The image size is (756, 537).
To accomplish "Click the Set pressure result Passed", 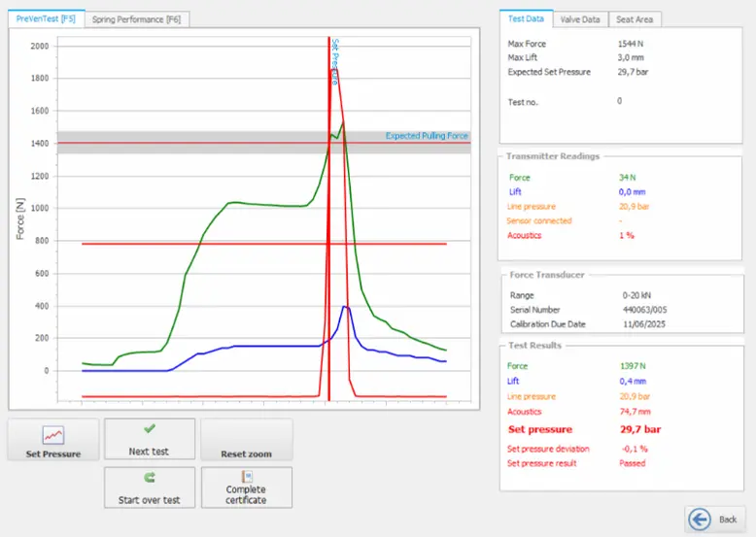I will click(x=633, y=463).
